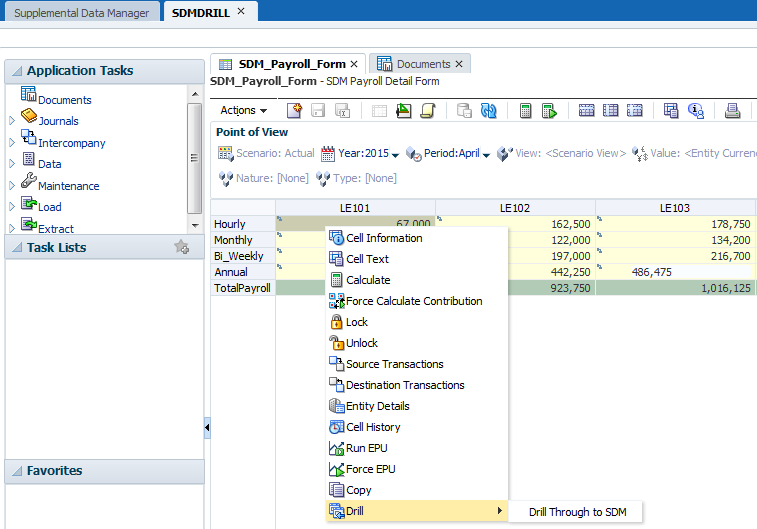Expand the Intercompany tree node
757x529 pixels.
(12, 142)
